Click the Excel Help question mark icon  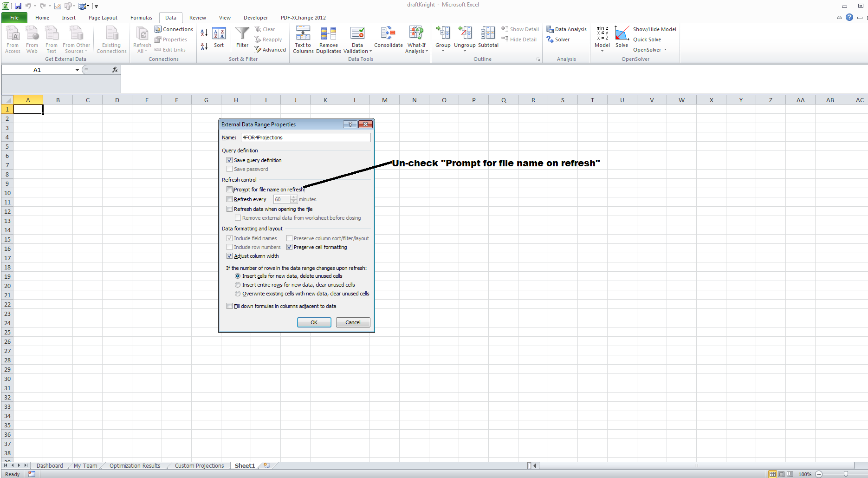[849, 17]
